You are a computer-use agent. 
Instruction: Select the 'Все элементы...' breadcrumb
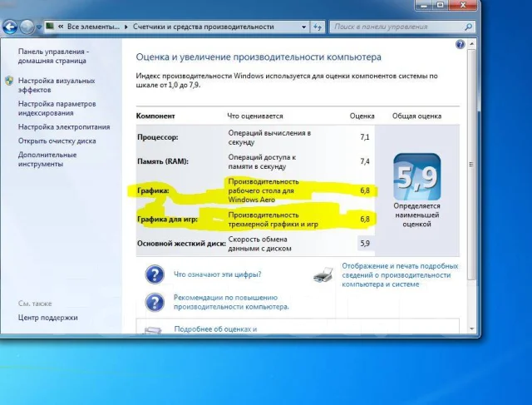point(93,27)
